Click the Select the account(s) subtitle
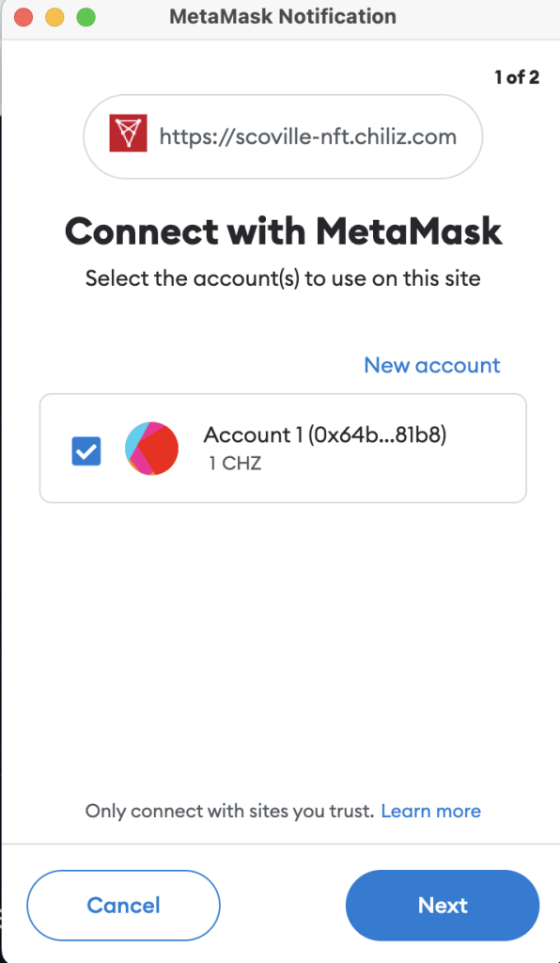Screen dimensions: 560x963 point(283,278)
